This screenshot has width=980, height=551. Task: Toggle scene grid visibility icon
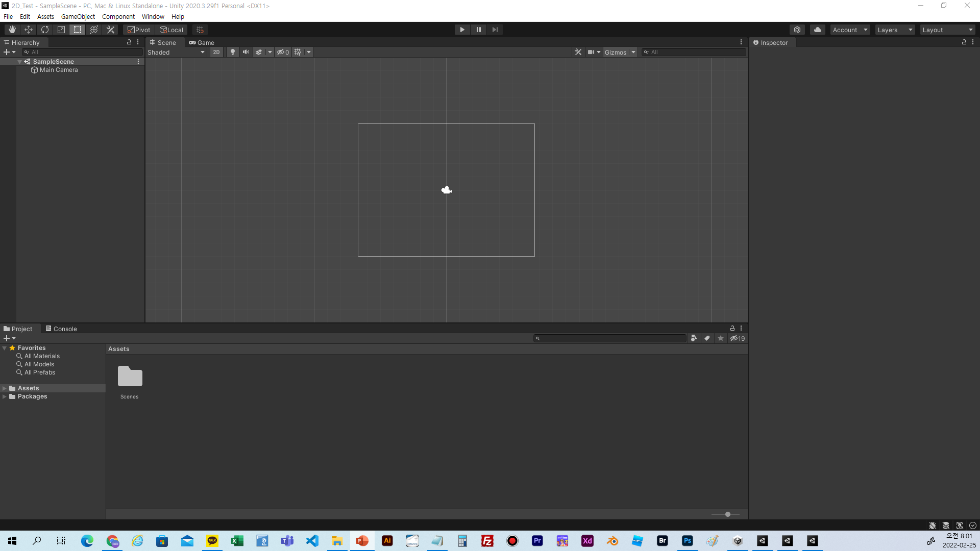(x=298, y=52)
